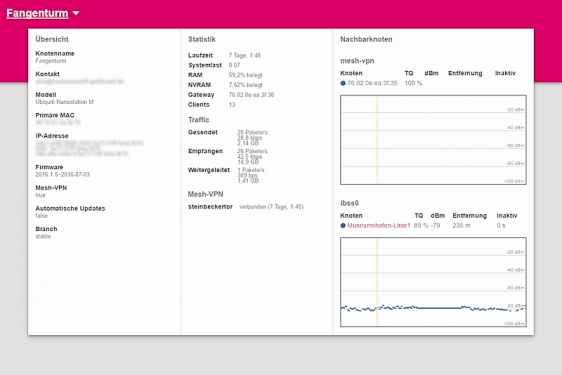Click the TQ column header under mesh-vpn
Screen dimensions: 562x375
point(409,73)
